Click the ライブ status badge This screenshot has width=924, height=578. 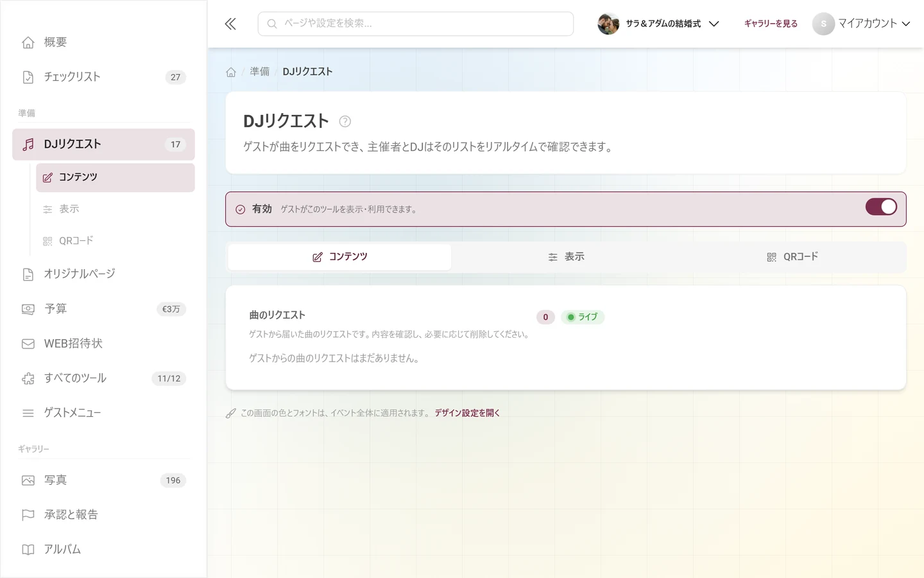click(583, 317)
